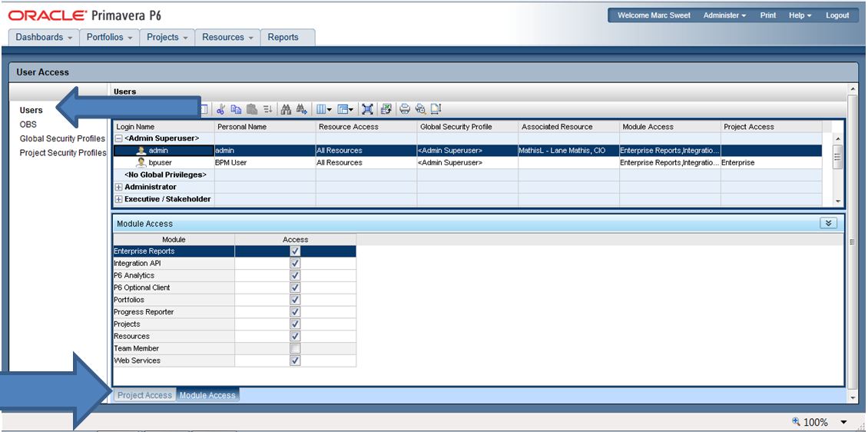Sort by the Login Name column header

[x=164, y=127]
